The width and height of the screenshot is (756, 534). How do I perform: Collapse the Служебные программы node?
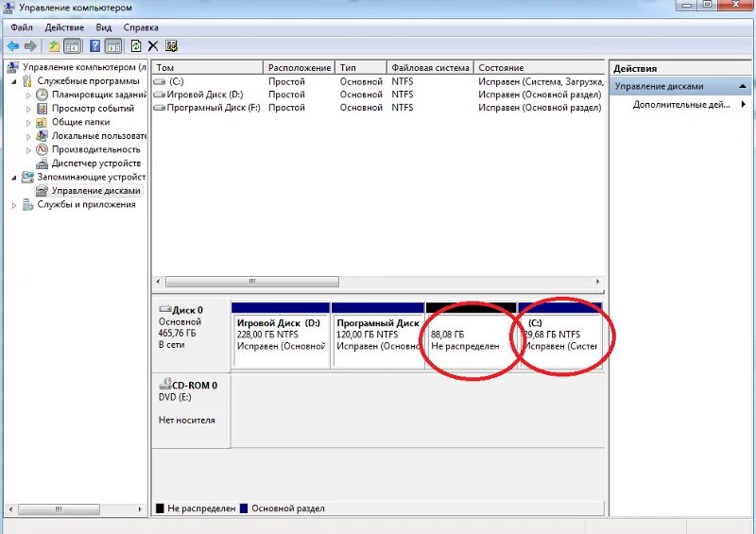click(14, 82)
